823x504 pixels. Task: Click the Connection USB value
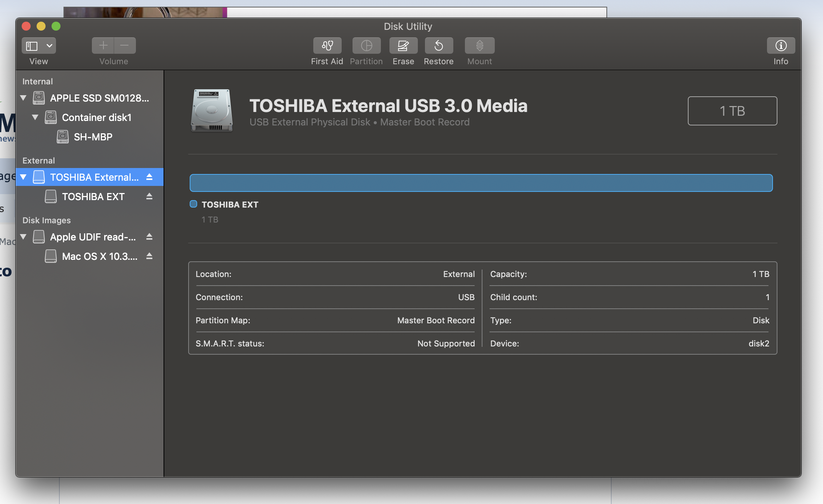tap(466, 297)
